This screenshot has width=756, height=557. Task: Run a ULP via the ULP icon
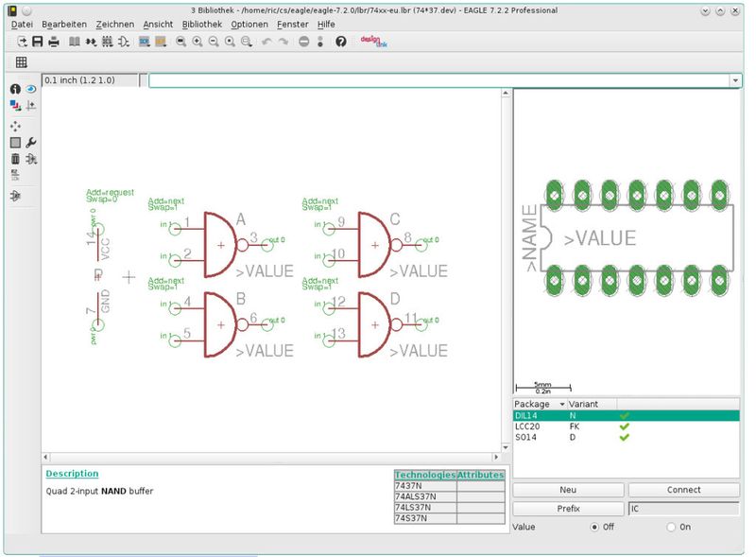point(161,42)
